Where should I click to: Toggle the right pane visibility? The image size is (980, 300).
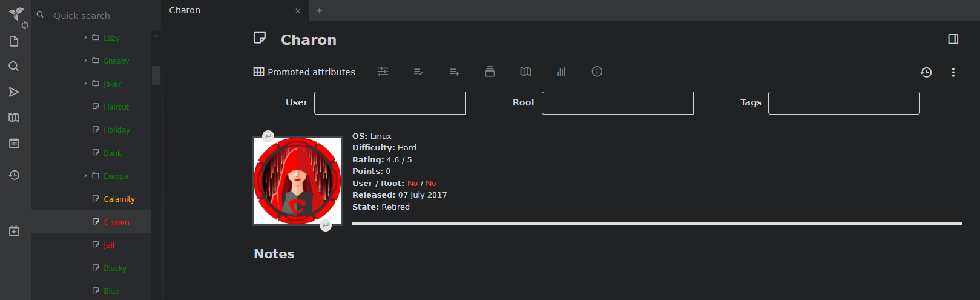coord(953,39)
